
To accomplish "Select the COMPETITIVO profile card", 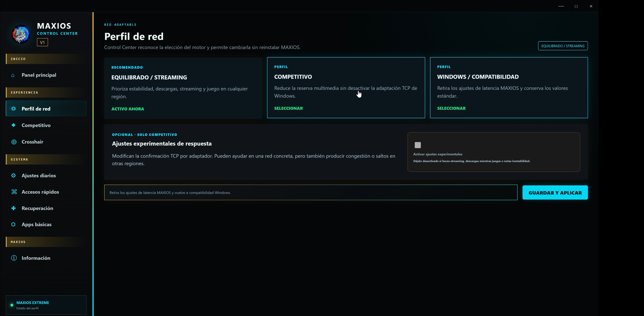I will (346, 88).
